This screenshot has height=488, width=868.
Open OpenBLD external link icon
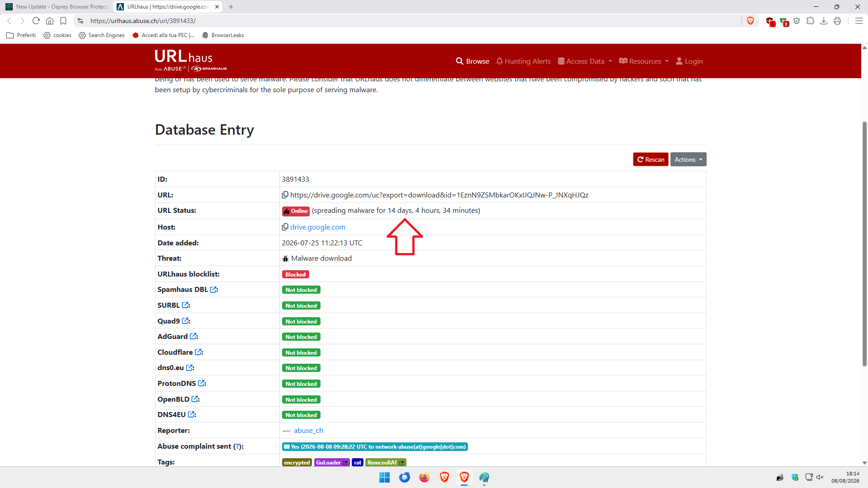tap(195, 399)
